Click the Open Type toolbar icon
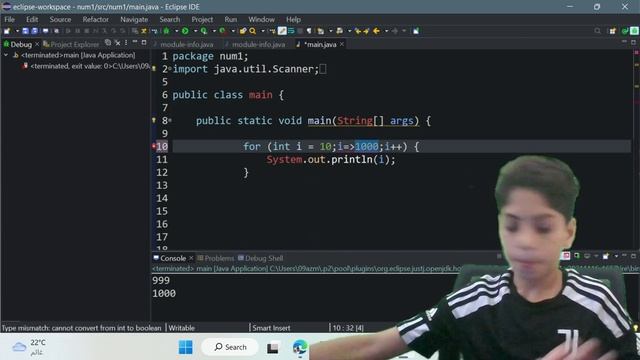Image resolution: width=640 pixels, height=360 pixels. pyautogui.click(x=243, y=31)
